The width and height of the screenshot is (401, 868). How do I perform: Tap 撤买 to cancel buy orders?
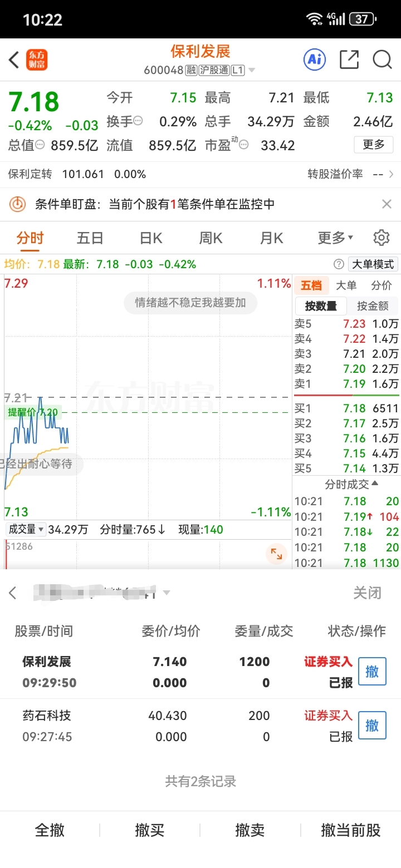pyautogui.click(x=150, y=830)
